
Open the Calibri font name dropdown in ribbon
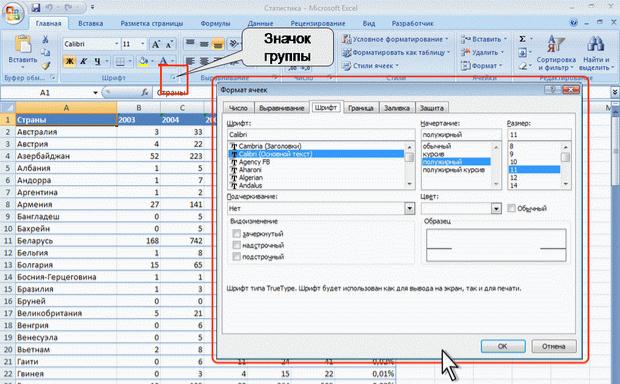117,44
